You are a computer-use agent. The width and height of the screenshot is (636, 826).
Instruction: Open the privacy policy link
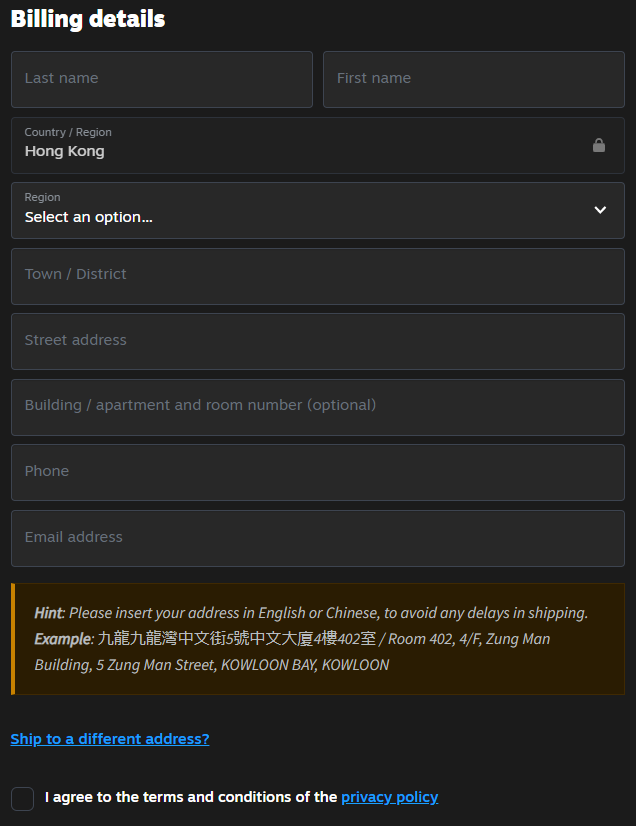(389, 797)
